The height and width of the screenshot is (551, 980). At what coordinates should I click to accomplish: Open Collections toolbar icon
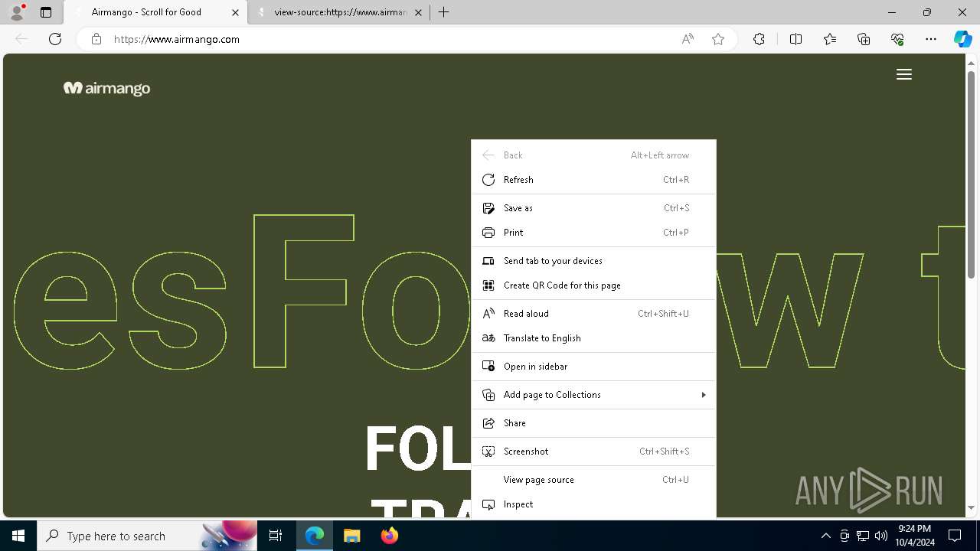864,39
